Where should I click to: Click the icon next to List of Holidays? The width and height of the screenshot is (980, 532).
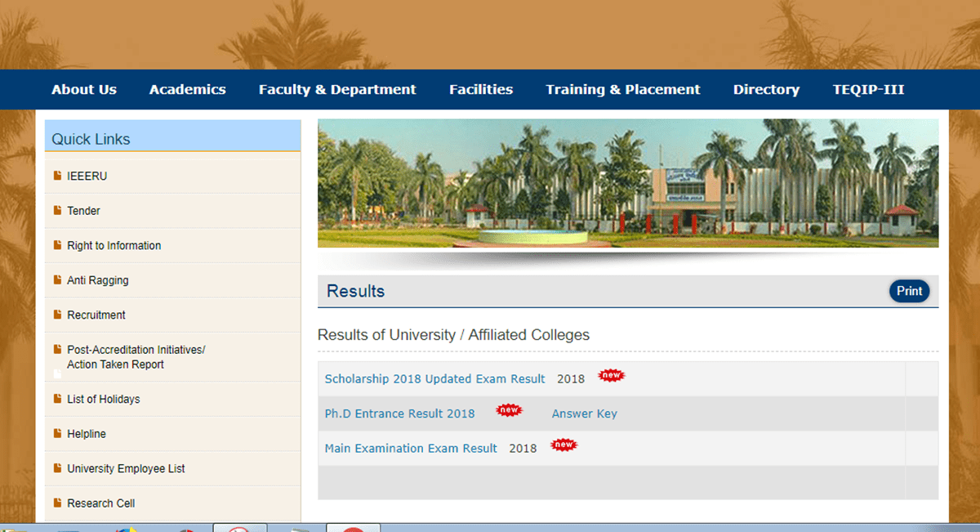(57, 399)
